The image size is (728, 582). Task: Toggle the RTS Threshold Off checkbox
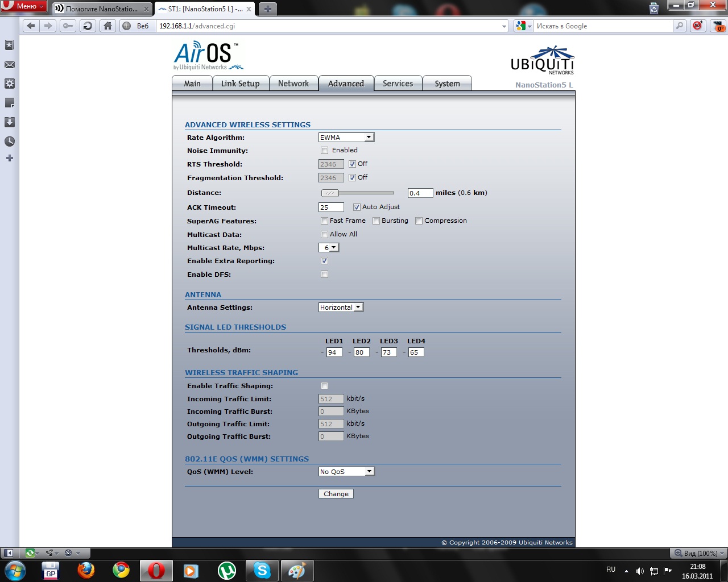[352, 164]
